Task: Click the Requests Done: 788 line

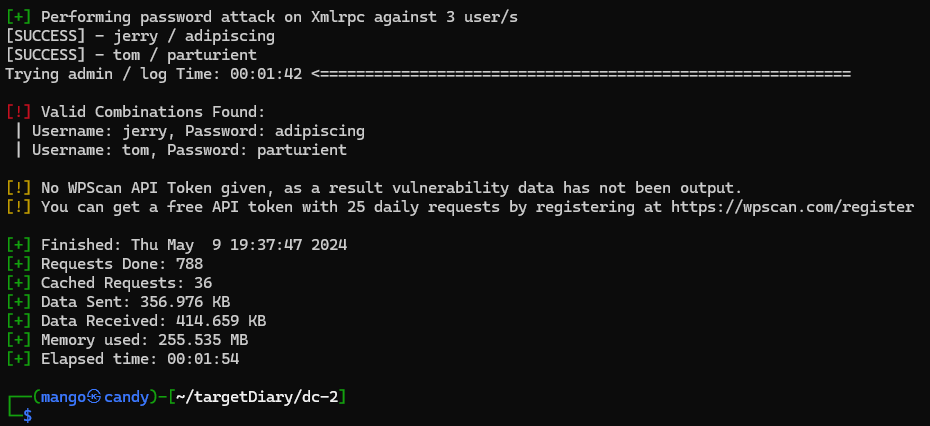Action: (122, 264)
